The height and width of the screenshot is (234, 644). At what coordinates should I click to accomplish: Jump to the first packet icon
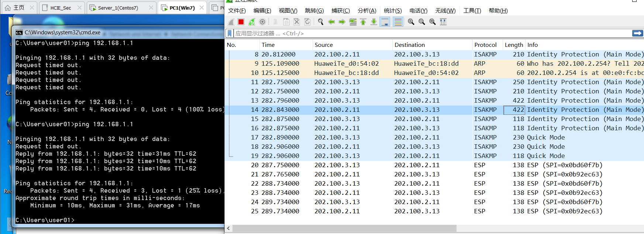[363, 22]
